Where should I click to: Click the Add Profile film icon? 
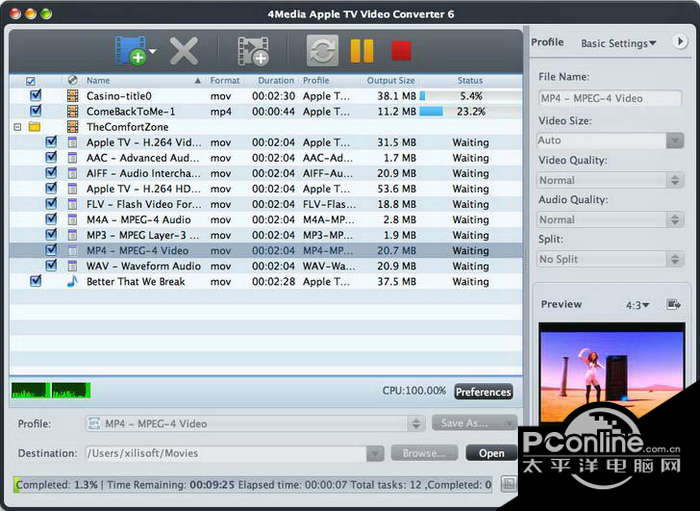click(x=253, y=51)
